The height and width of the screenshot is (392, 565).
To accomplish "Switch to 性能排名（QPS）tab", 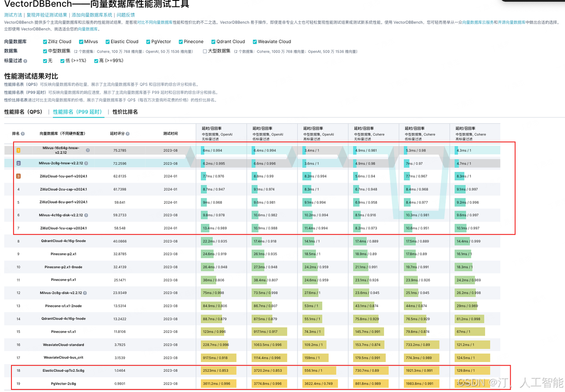I will click(23, 112).
